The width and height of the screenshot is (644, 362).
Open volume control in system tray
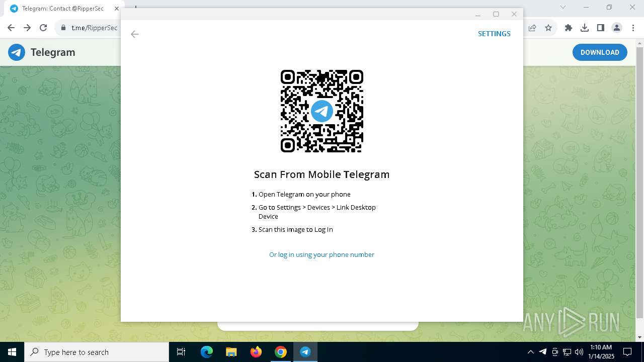[579, 352]
